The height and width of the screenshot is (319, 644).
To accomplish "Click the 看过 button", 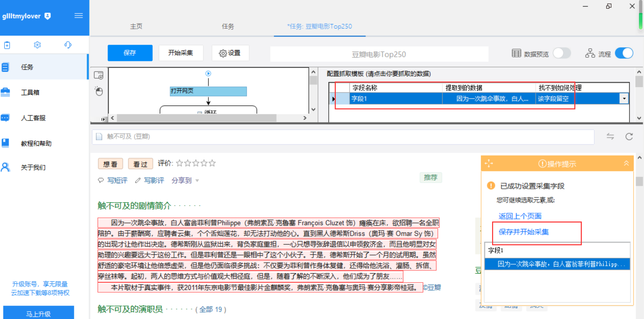I will (140, 164).
